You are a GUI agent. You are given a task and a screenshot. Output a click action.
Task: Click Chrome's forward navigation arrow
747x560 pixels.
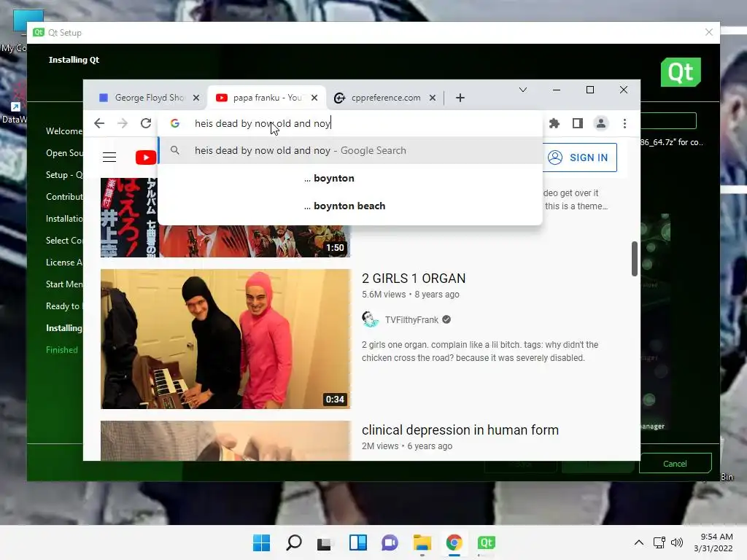click(x=123, y=124)
